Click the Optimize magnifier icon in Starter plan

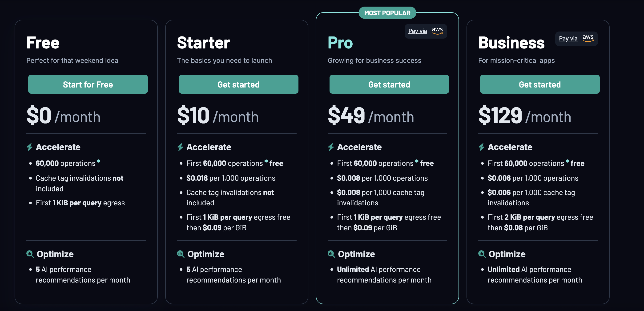(x=181, y=254)
